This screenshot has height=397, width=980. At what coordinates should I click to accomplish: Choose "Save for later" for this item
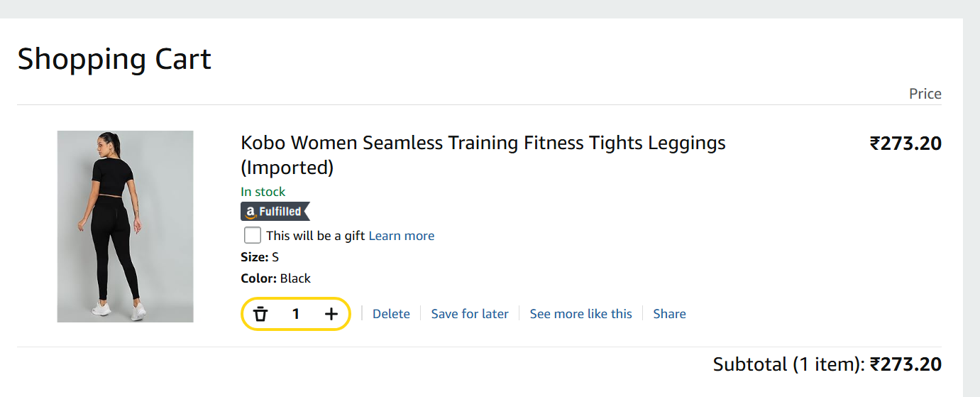point(470,314)
